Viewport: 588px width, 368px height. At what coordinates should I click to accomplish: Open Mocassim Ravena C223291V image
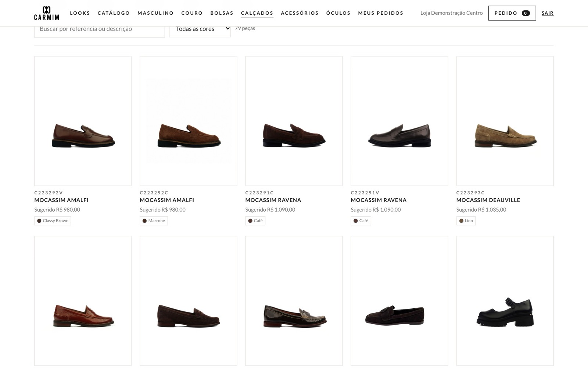[399, 121]
